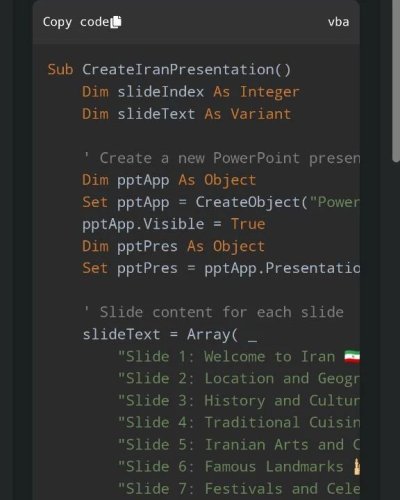The height and width of the screenshot is (500, 400).
Task: Click the Dim slideIndex As Integer line
Action: point(191,92)
